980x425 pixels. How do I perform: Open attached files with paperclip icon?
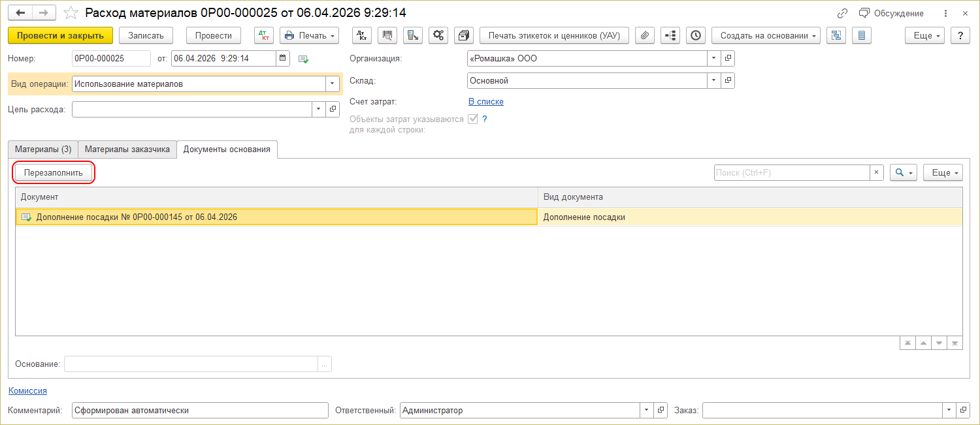pos(645,35)
